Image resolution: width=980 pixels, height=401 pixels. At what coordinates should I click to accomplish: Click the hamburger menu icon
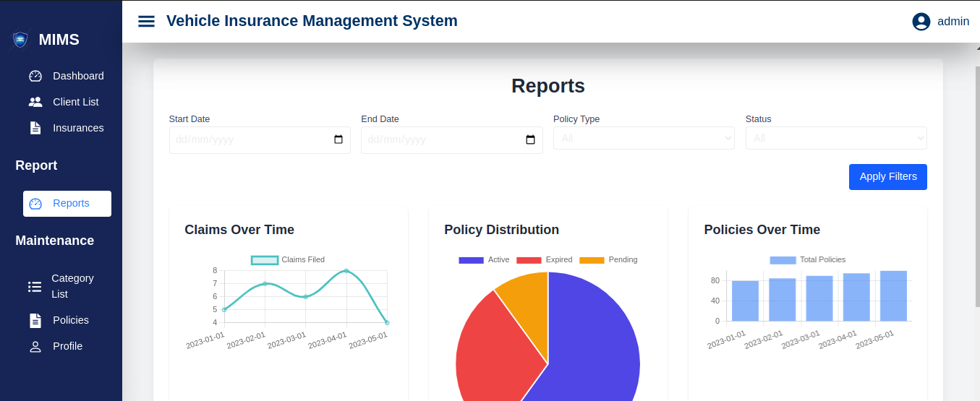(x=146, y=21)
